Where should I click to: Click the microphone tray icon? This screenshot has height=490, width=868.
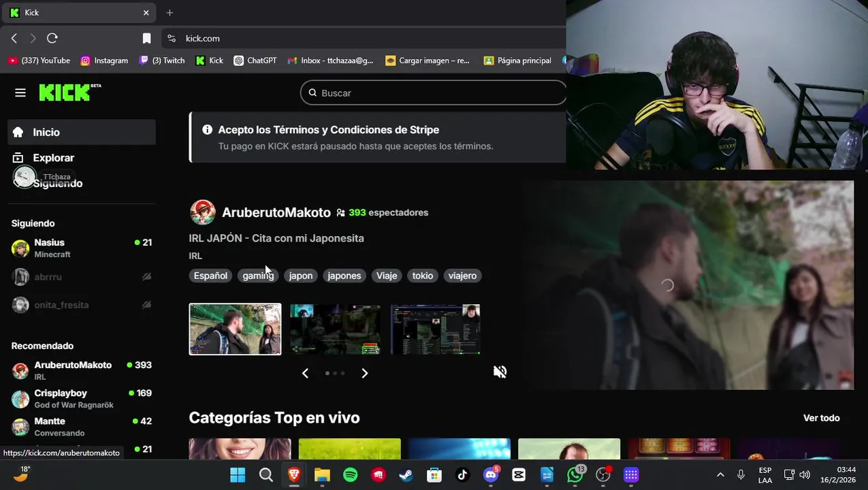(741, 475)
